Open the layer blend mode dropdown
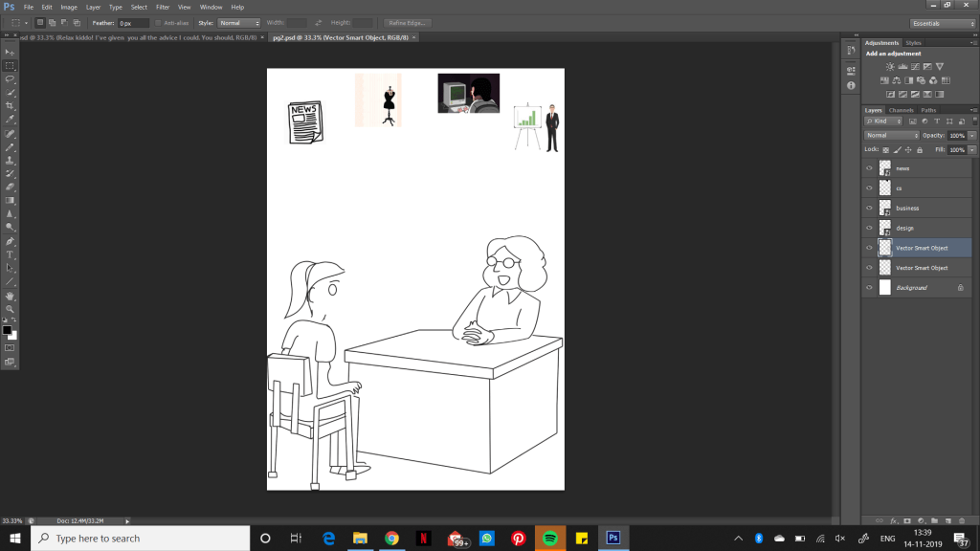980x551 pixels. coord(889,136)
